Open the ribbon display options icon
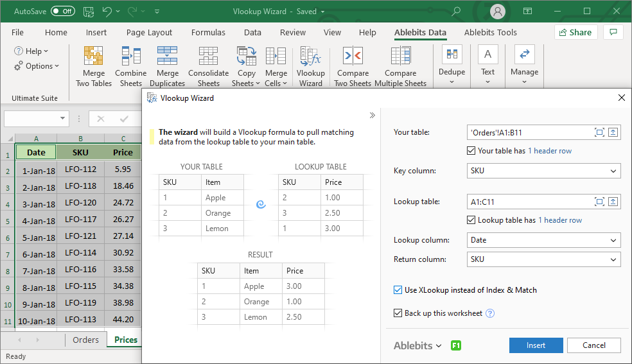The height and width of the screenshot is (364, 632). [527, 12]
